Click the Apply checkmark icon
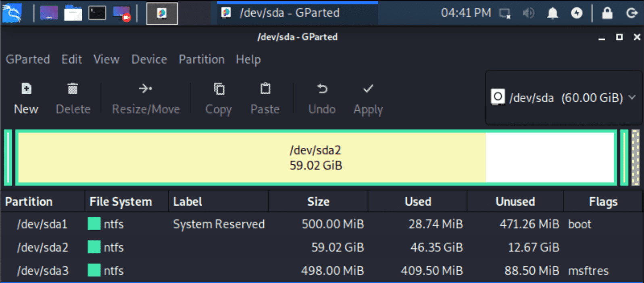The width and height of the screenshot is (644, 283). click(368, 89)
